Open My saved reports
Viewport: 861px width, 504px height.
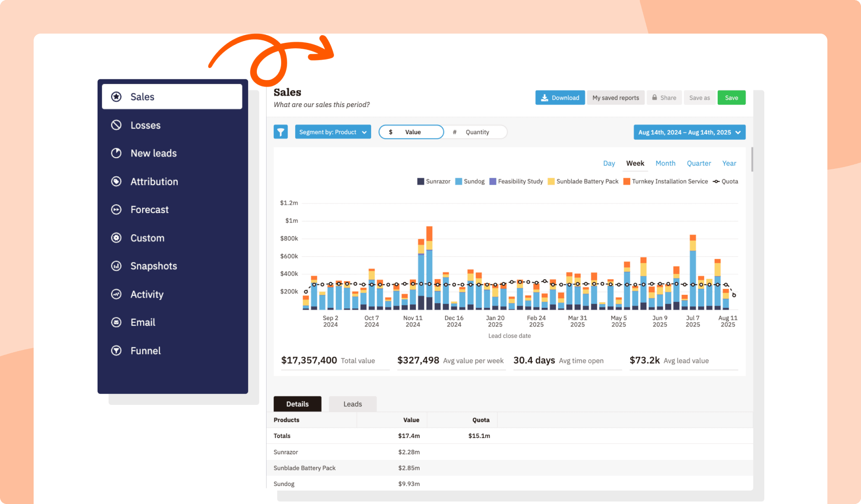615,97
